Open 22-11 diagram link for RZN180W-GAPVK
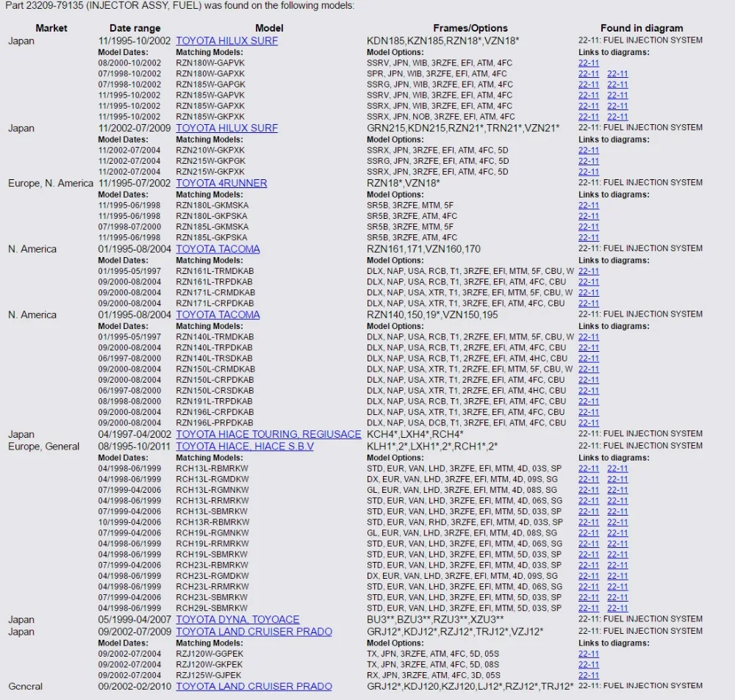Image resolution: width=735 pixels, height=700 pixels. (588, 62)
